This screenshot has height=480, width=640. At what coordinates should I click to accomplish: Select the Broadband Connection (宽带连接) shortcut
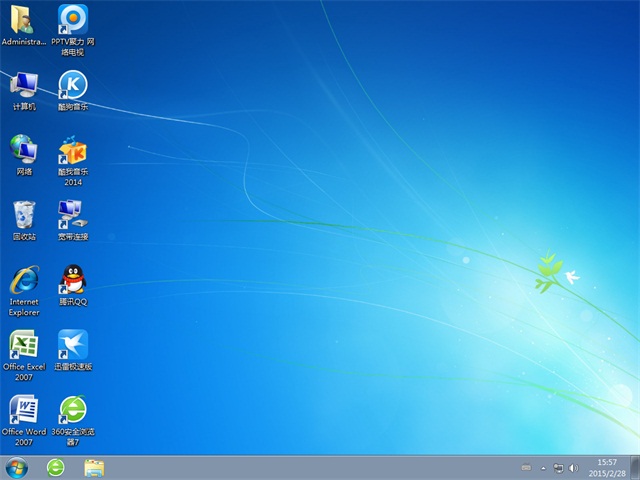point(72,214)
